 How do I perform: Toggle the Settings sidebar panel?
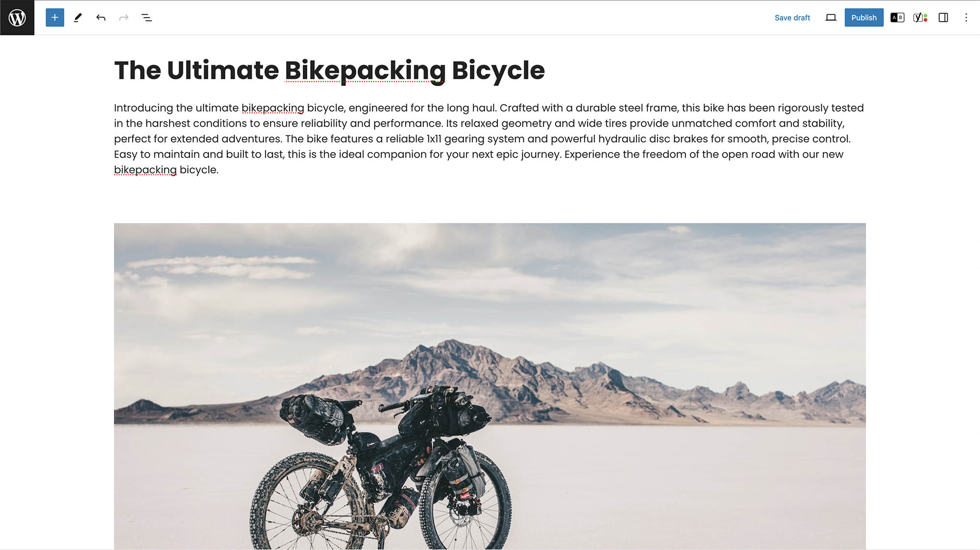943,18
